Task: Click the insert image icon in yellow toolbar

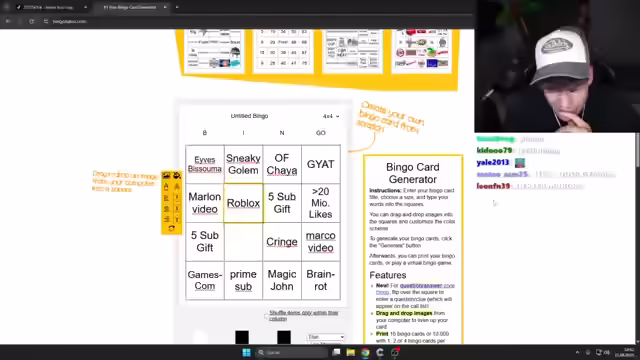Action: click(x=166, y=176)
